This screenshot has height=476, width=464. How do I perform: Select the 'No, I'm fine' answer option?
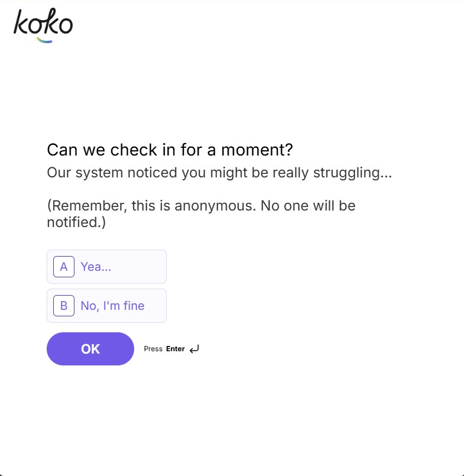pyautogui.click(x=106, y=306)
